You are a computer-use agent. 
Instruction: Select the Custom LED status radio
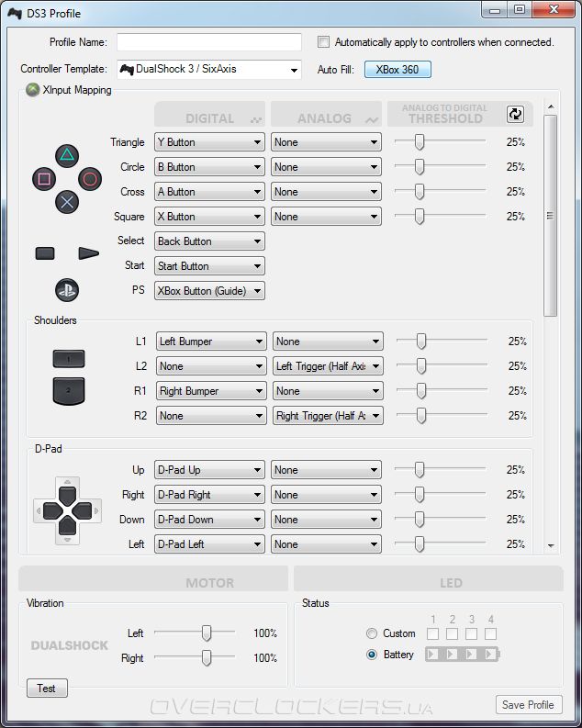[x=372, y=633]
